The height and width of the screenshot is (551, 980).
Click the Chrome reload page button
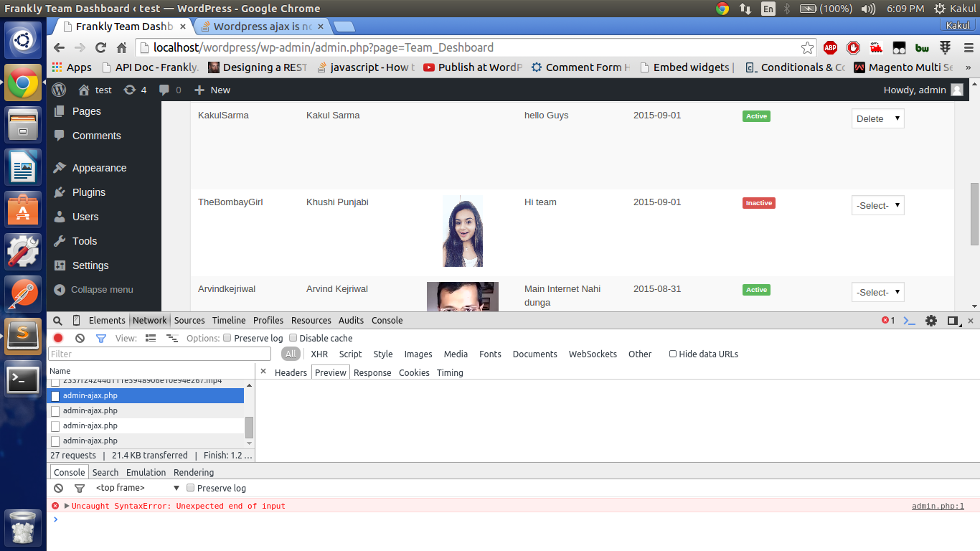101,48
